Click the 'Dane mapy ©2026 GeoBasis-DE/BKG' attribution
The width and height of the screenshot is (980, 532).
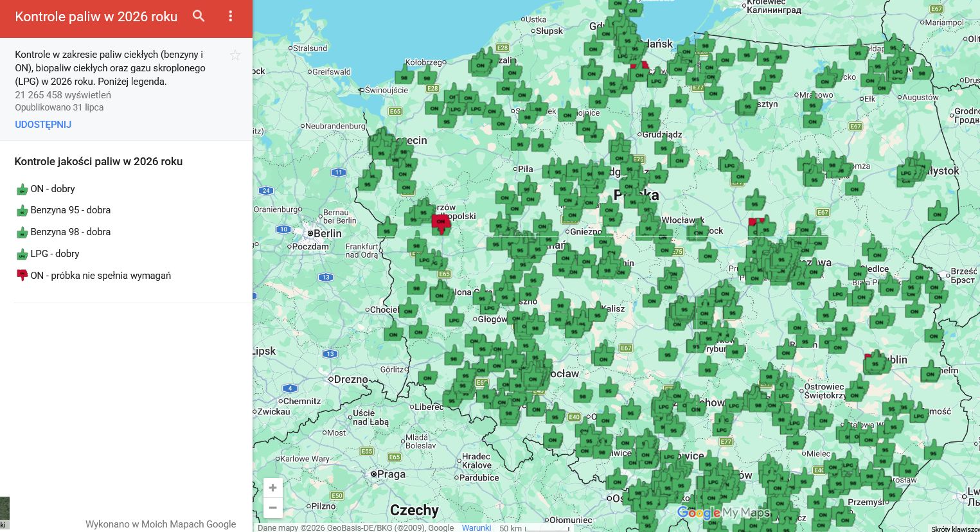[355, 528]
